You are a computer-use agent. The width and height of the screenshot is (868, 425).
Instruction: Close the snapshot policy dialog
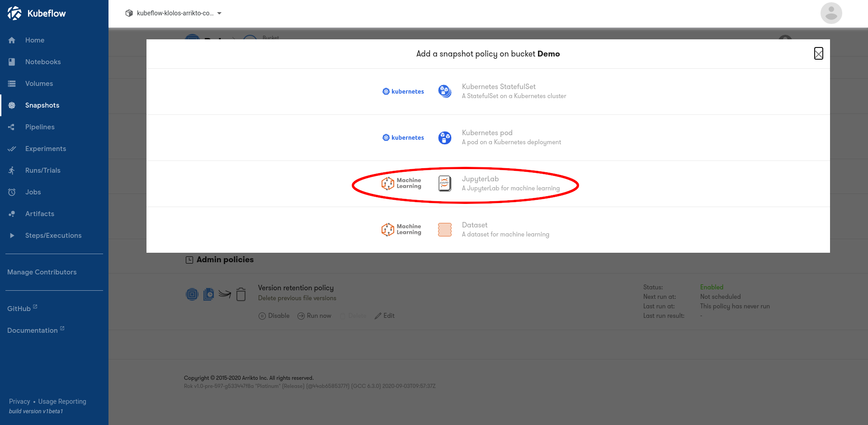click(818, 53)
